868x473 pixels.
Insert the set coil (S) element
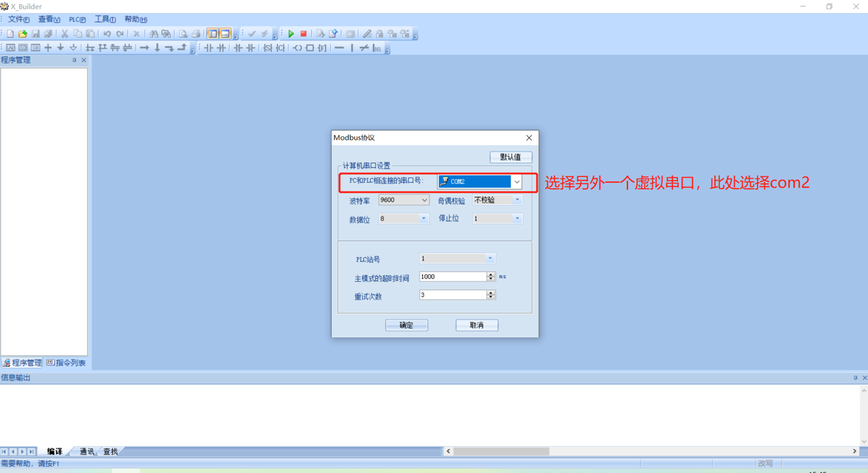[268, 48]
